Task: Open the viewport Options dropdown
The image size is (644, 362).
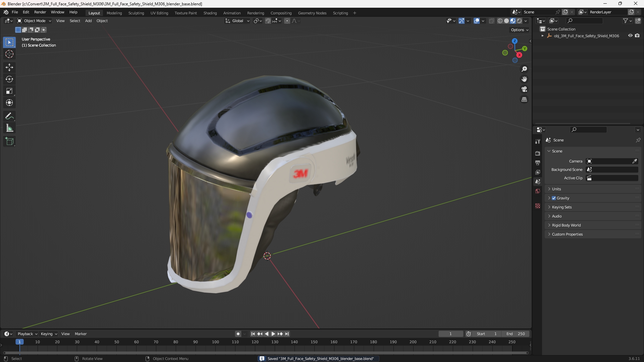Action: point(520,30)
